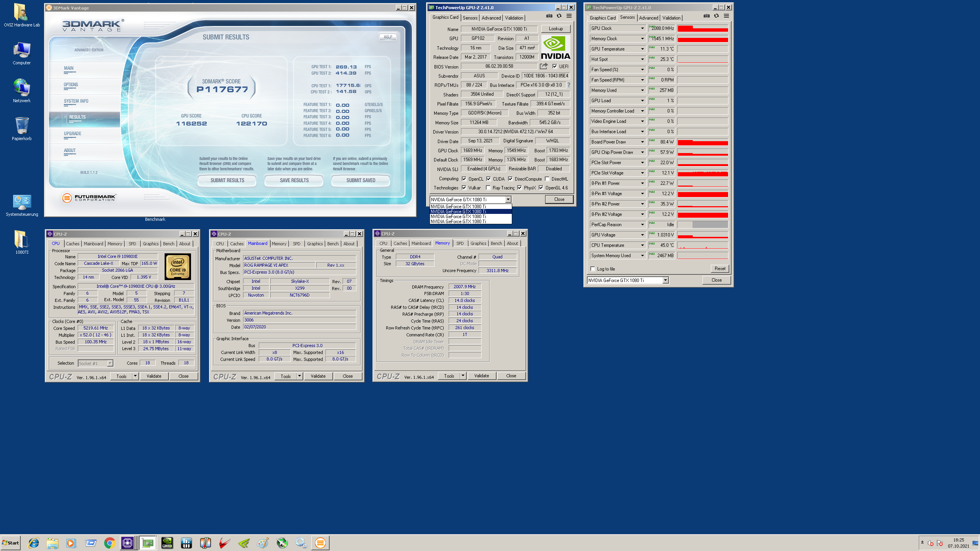The height and width of the screenshot is (551, 980).
Task: Click SAVE RESULTS button in 3DMark
Action: click(294, 180)
